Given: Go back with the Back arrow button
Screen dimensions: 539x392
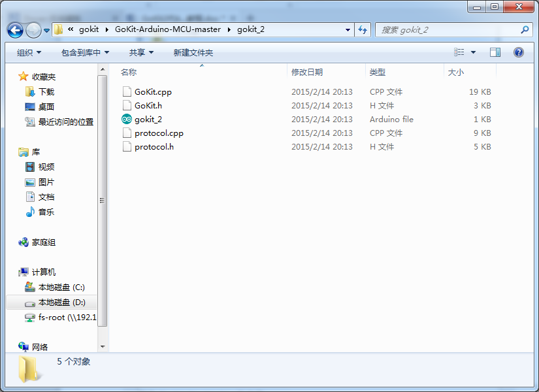Looking at the screenshot, I should [15, 30].
